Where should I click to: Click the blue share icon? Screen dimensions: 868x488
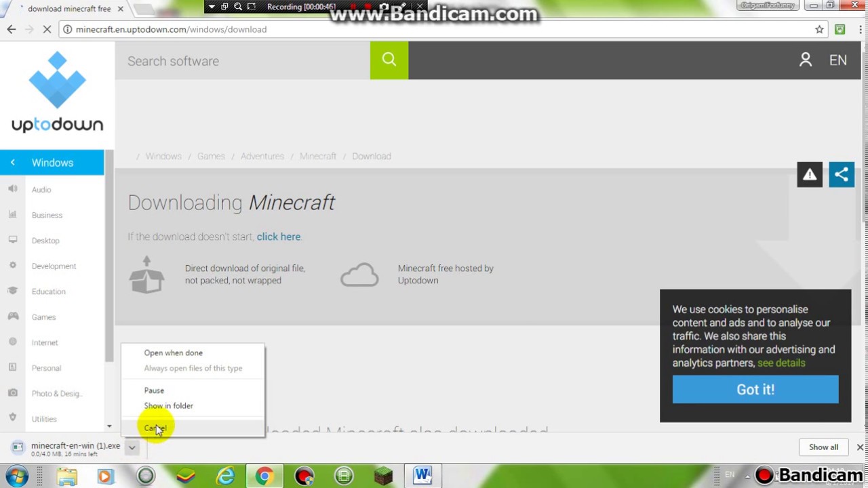(x=842, y=175)
